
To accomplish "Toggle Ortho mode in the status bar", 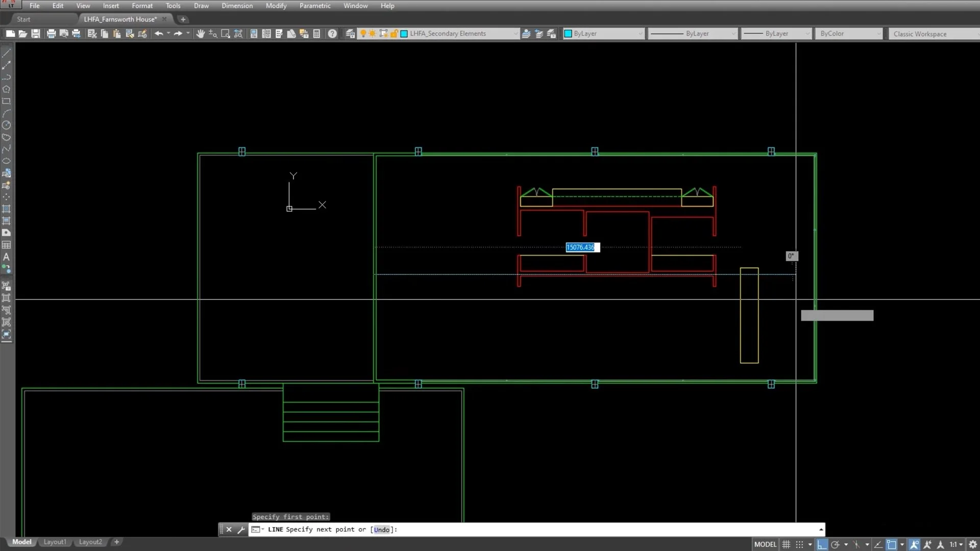I will tap(822, 544).
